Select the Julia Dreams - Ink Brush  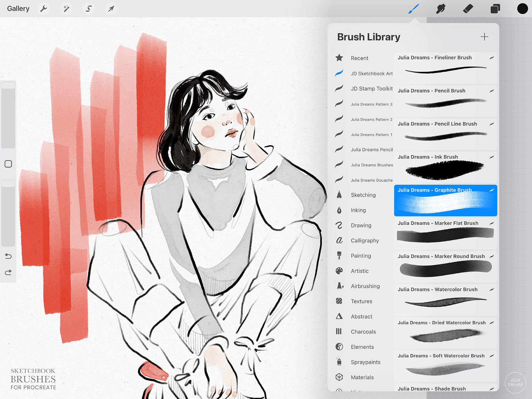pos(445,167)
